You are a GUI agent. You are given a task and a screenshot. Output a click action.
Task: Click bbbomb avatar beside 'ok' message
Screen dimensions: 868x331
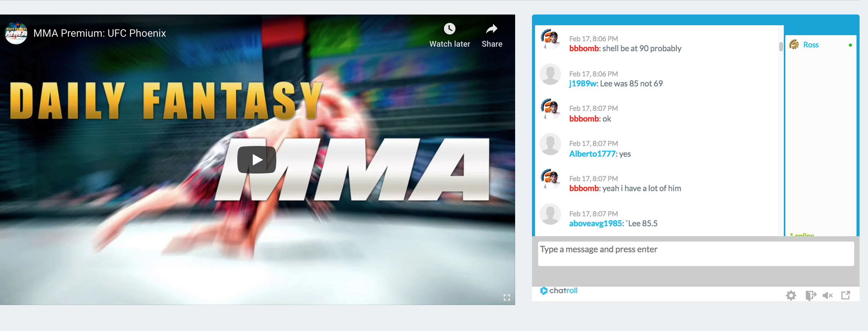click(x=550, y=109)
